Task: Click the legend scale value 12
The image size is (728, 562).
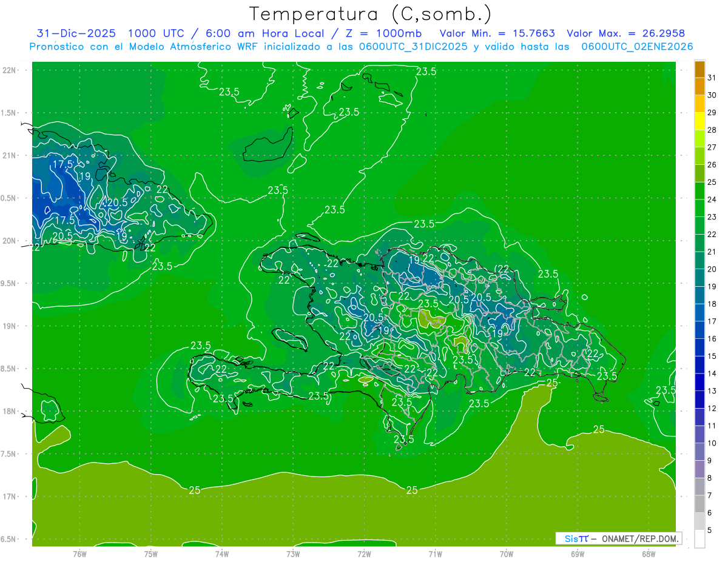Action: coord(712,409)
